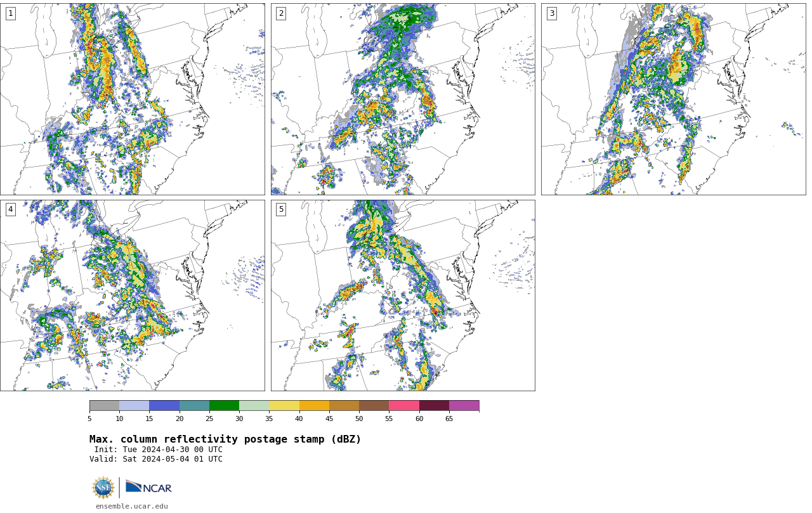Click the brown 50-55 dBZ swatch

coord(374,406)
